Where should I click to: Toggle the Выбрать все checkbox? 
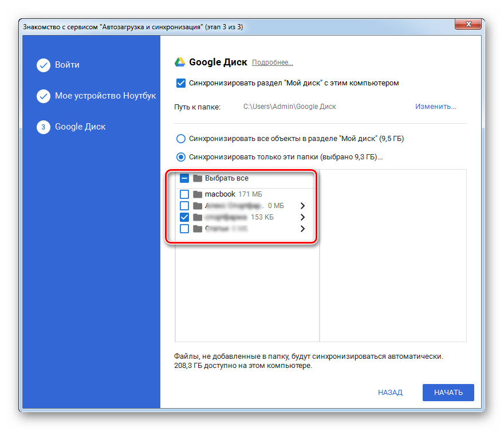point(184,178)
